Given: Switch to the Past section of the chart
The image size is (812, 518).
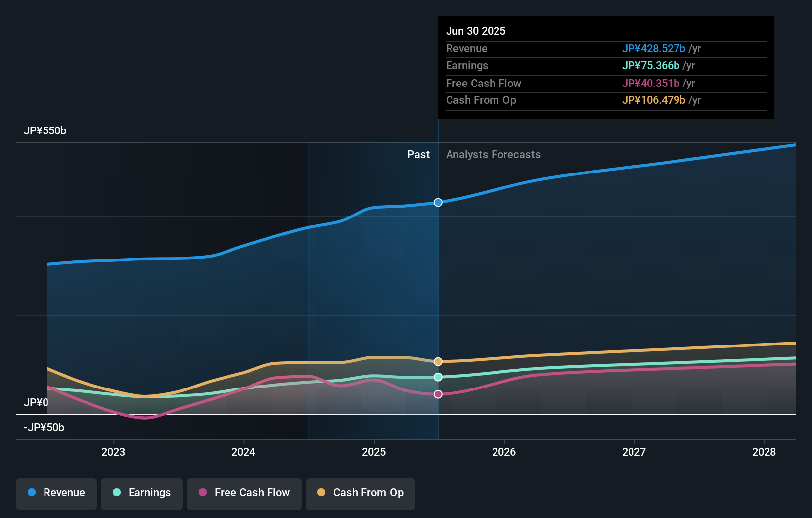Looking at the screenshot, I should (419, 154).
